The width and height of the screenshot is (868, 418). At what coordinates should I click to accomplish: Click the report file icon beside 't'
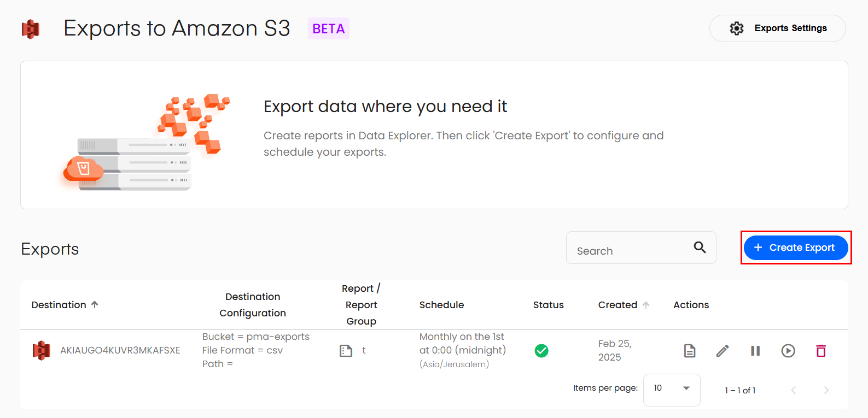pos(346,351)
